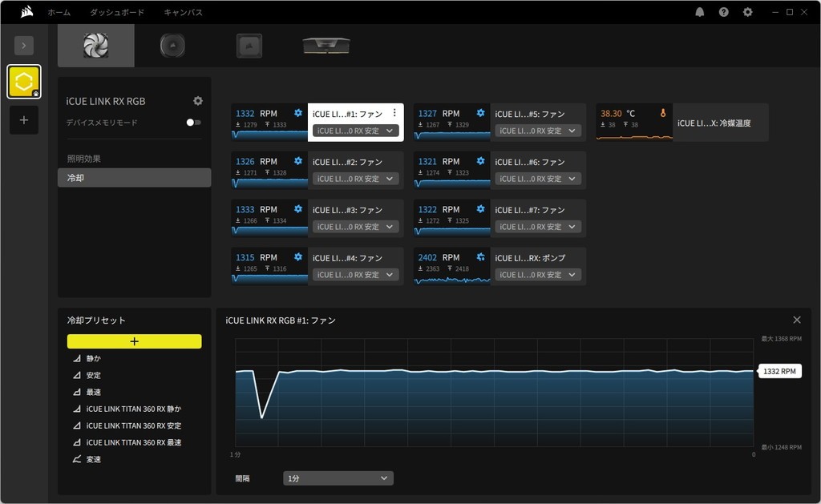Click the notification bell icon
This screenshot has height=504, width=821.
[x=700, y=12]
